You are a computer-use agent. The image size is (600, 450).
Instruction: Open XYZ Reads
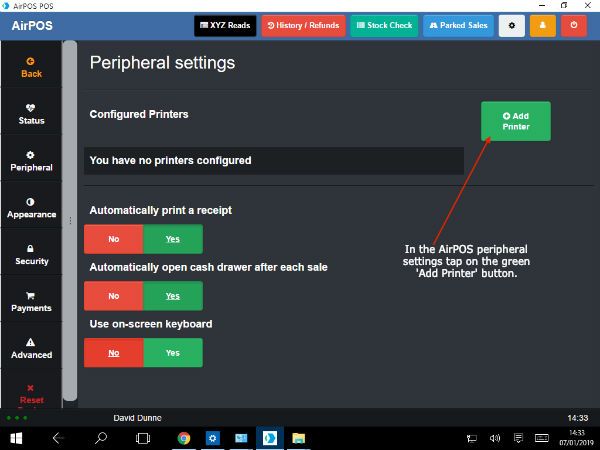225,26
